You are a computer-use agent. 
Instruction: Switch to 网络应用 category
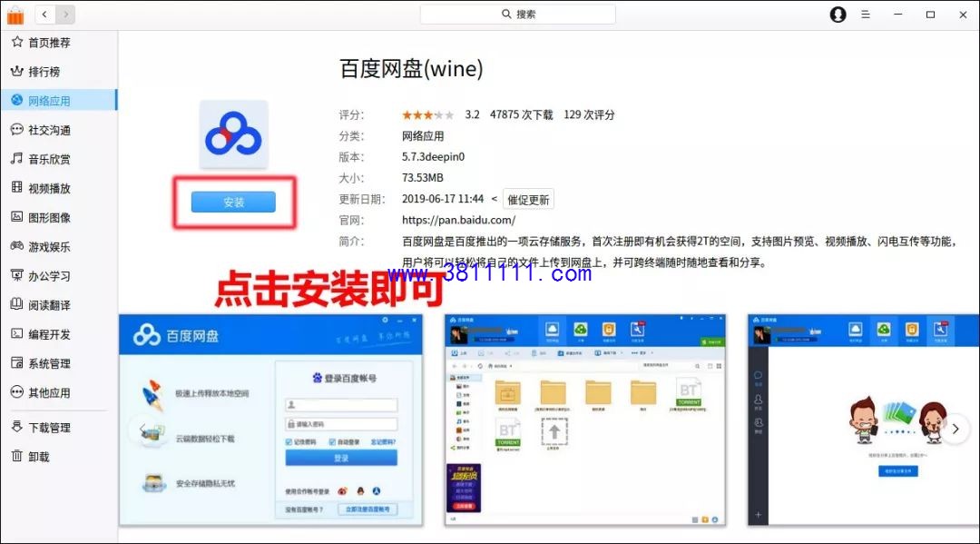pos(59,100)
